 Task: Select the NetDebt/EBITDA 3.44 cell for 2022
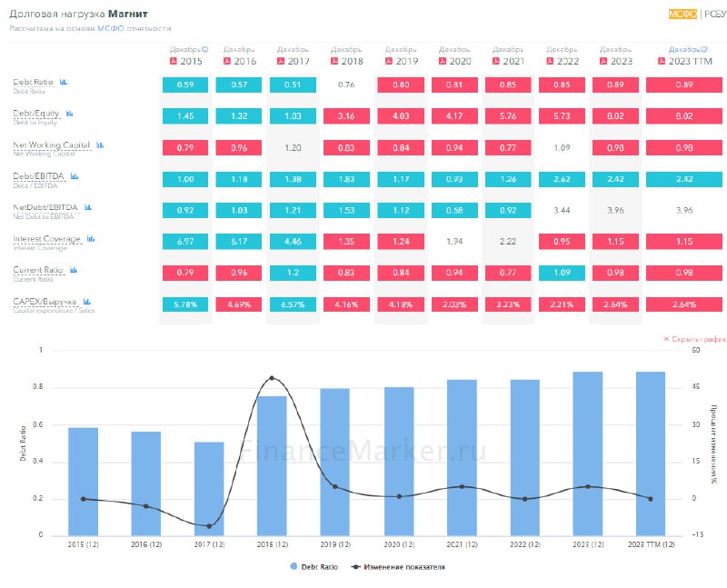tap(562, 211)
